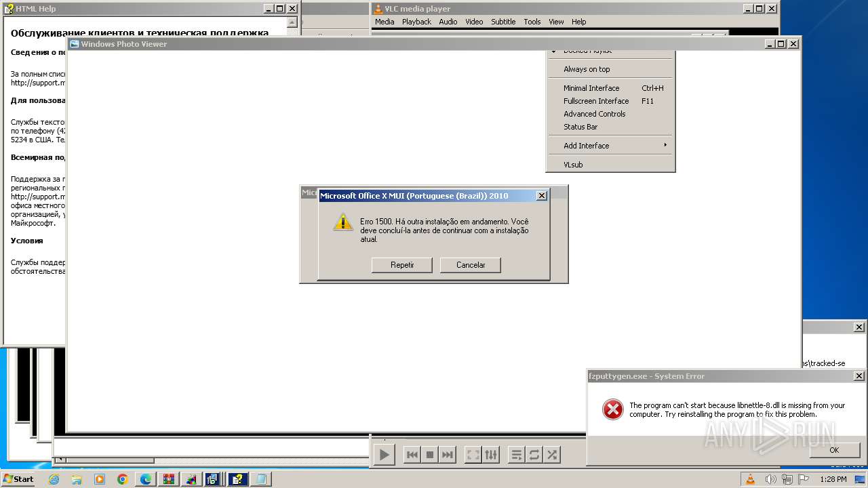Click 'Условия' heading in HTML Help
Image resolution: width=868 pixels, height=488 pixels.
point(27,241)
